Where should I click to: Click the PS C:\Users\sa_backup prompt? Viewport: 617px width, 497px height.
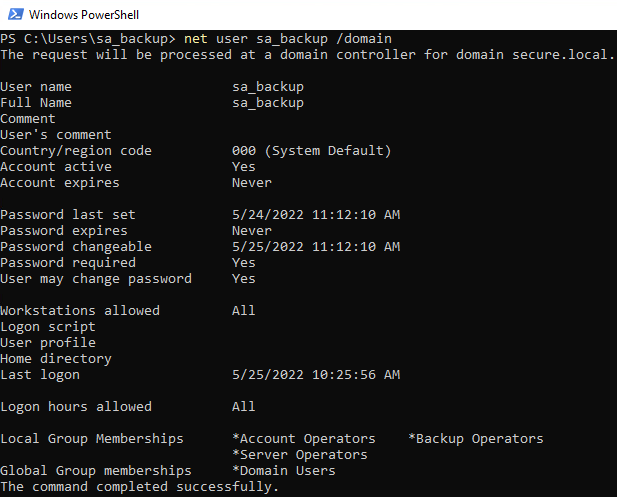coord(88,39)
